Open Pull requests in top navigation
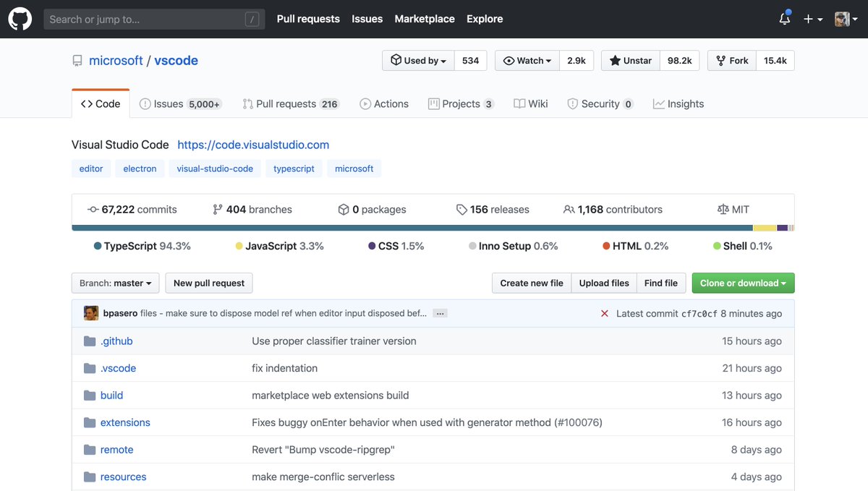The width and height of the screenshot is (868, 491). click(308, 19)
